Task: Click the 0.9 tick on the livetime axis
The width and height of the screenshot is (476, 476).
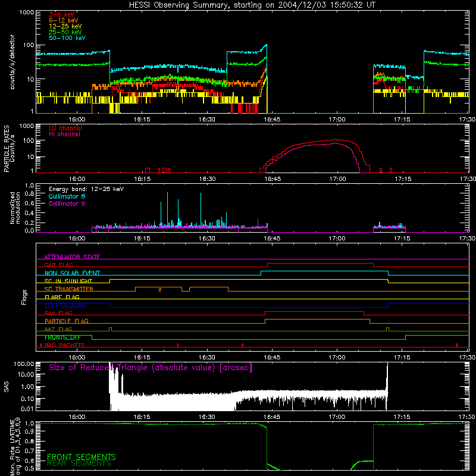Action: click(29, 433)
